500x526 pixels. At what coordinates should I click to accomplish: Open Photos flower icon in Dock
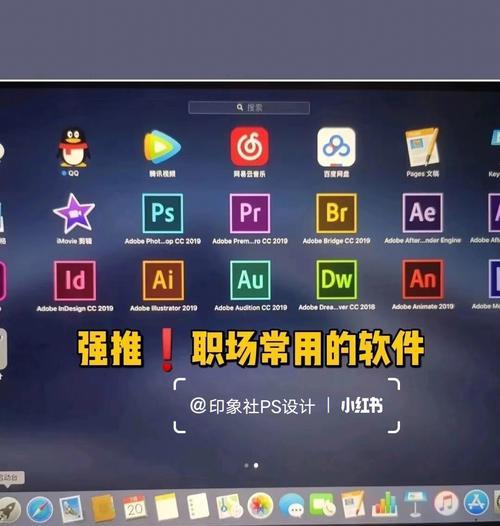[x=260, y=506]
